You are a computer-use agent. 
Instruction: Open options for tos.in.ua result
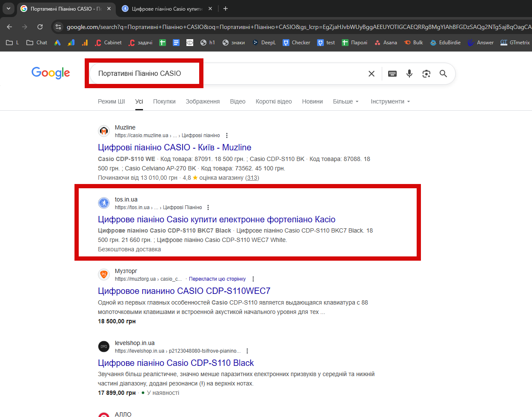coord(208,207)
